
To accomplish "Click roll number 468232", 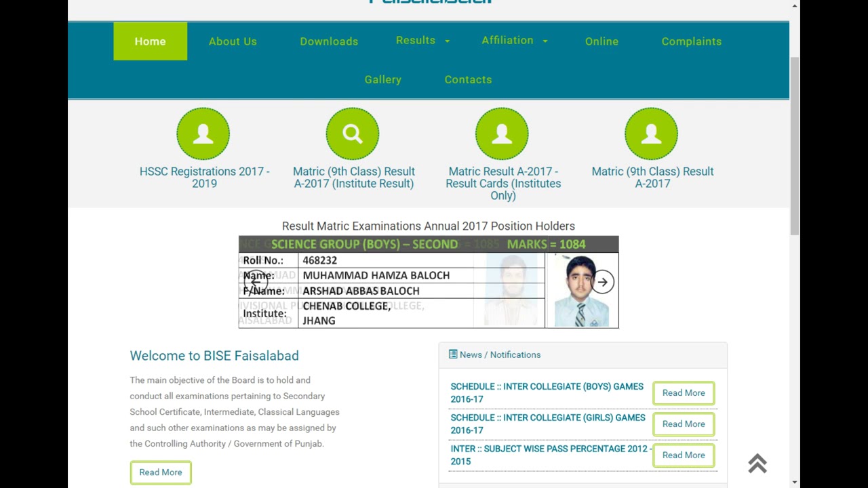I will pyautogui.click(x=319, y=260).
